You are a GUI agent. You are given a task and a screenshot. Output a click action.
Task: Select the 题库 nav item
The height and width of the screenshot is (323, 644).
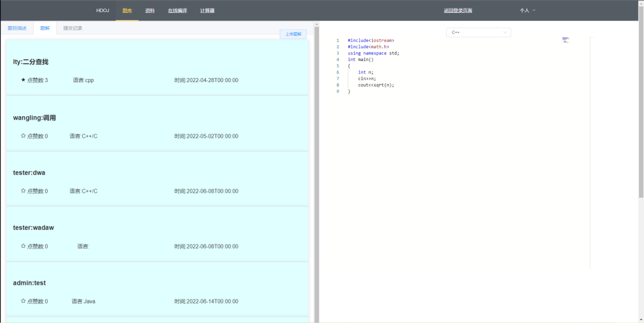click(127, 11)
